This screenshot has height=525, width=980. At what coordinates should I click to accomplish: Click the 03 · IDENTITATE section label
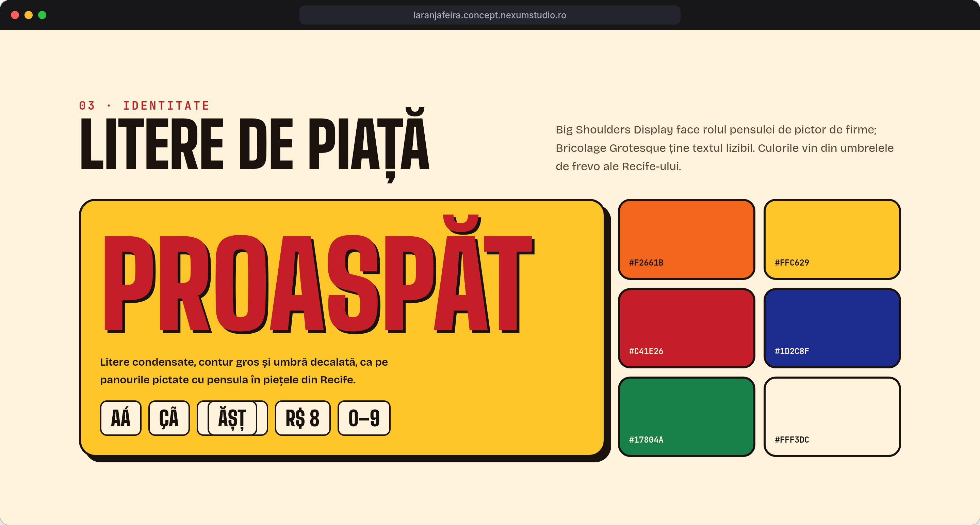144,106
